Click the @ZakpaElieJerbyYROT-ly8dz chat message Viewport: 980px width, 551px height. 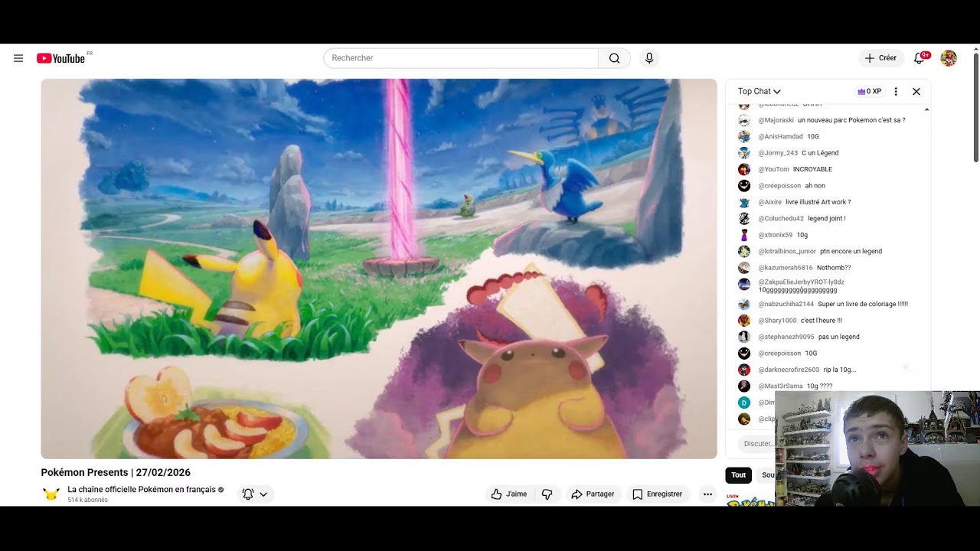click(x=798, y=291)
